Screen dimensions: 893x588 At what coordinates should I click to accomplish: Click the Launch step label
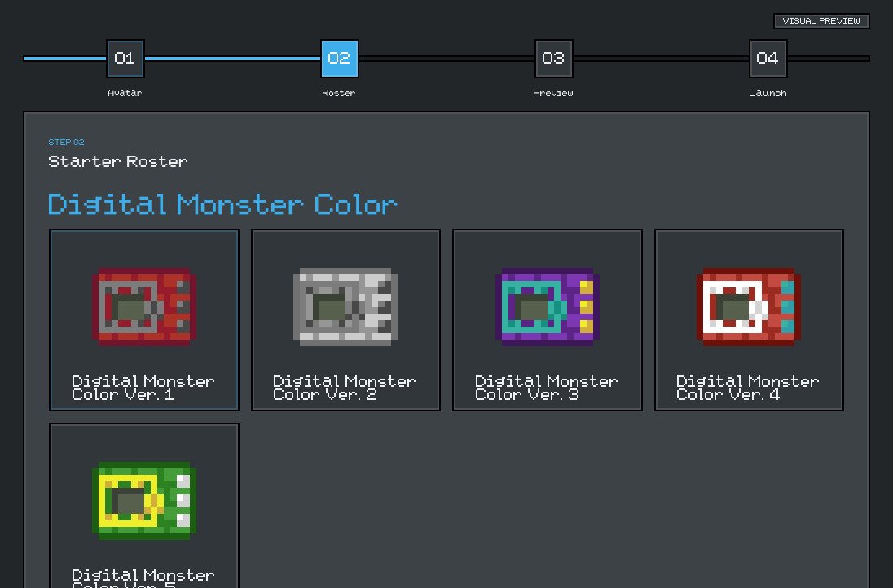pyautogui.click(x=768, y=93)
